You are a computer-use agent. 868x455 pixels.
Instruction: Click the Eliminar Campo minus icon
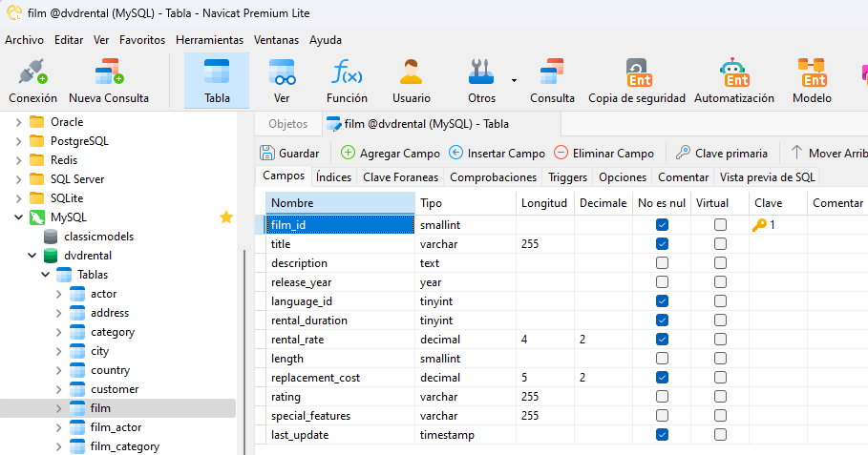(561, 153)
